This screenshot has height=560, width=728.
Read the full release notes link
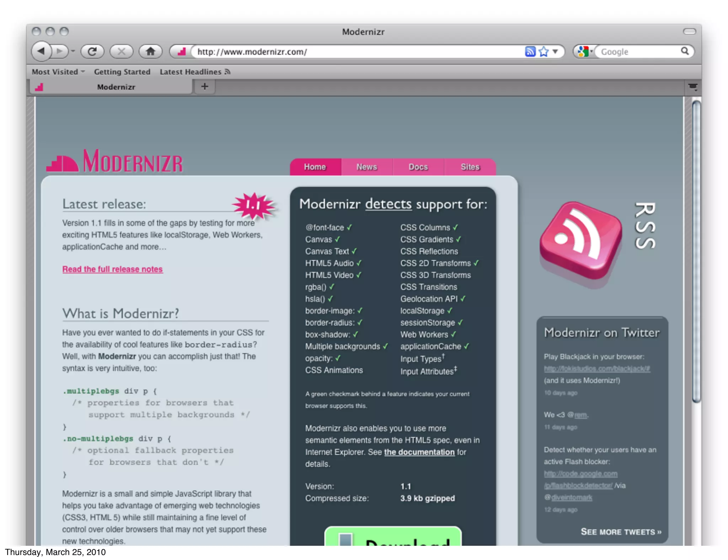coord(112,269)
